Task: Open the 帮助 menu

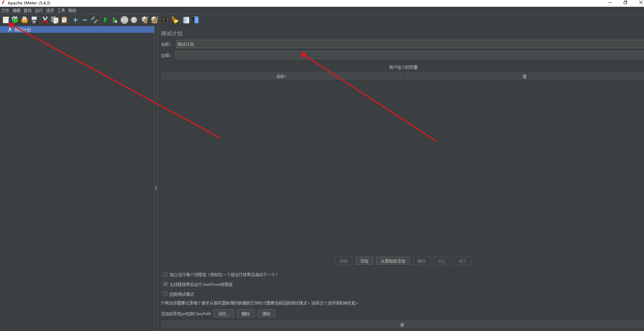Action: coord(72,10)
